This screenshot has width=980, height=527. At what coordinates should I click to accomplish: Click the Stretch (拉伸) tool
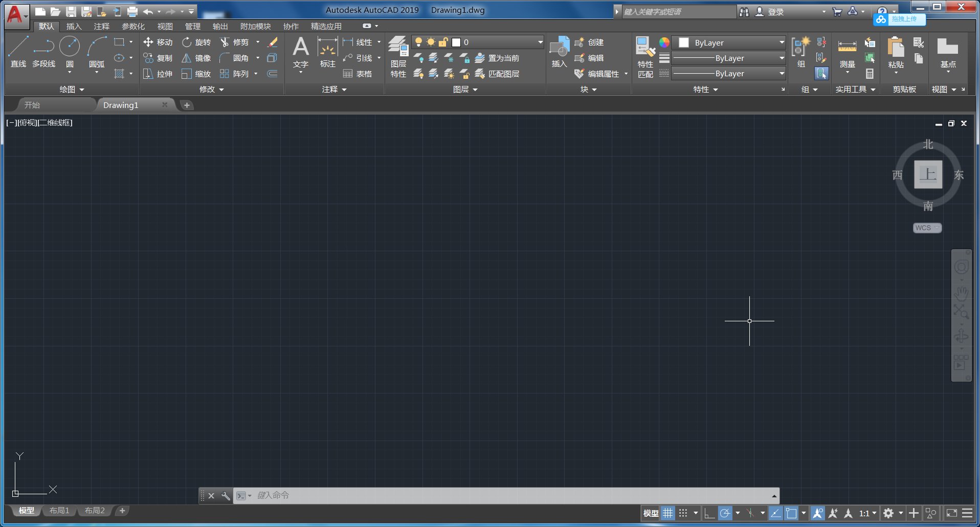158,74
